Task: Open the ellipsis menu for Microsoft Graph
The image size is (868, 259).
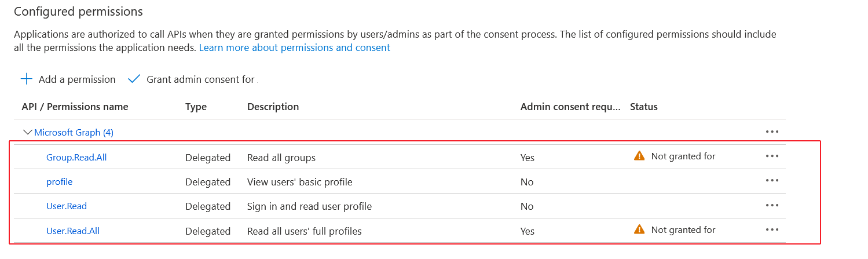Action: [x=772, y=132]
